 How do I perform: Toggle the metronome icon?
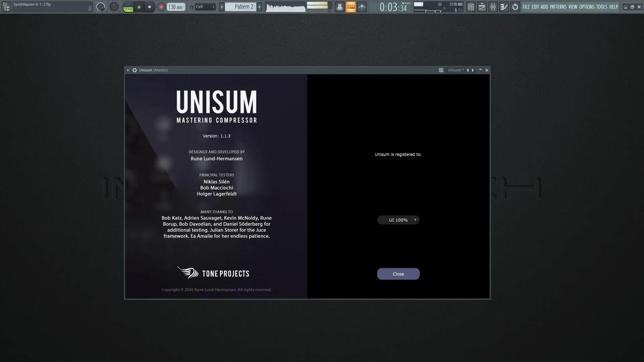point(340,7)
